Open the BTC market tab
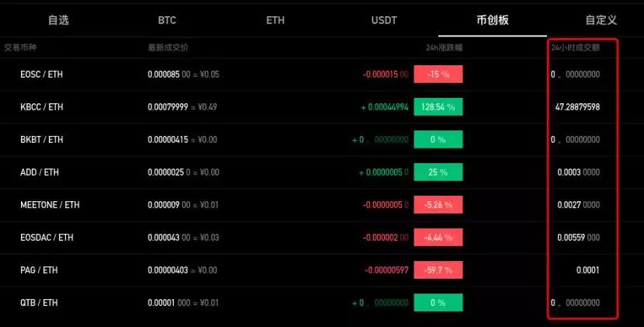This screenshot has width=644, height=327. coord(167,20)
